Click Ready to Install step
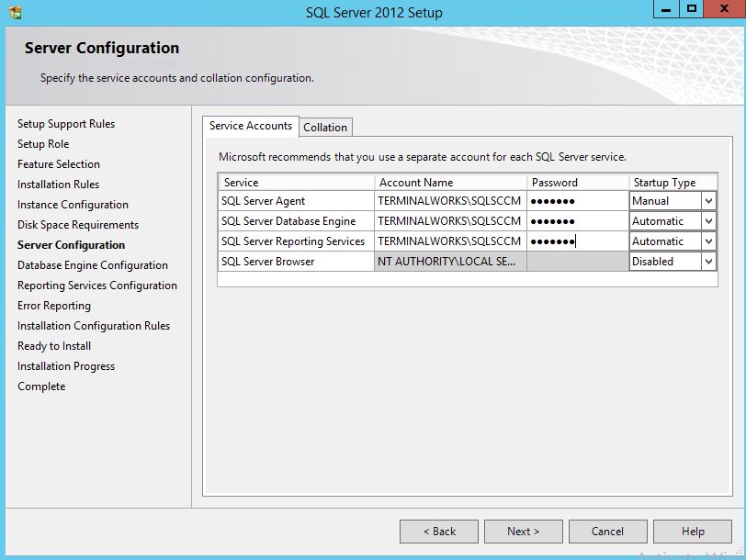The image size is (746, 560). click(54, 346)
